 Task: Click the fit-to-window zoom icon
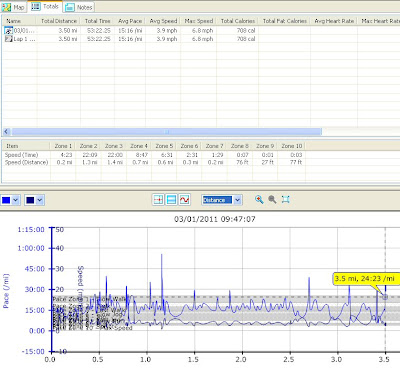pyautogui.click(x=285, y=200)
